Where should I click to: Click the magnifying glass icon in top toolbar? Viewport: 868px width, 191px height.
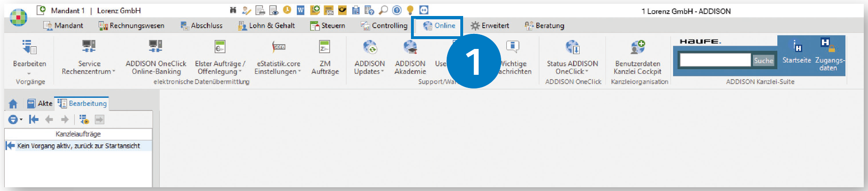click(383, 10)
